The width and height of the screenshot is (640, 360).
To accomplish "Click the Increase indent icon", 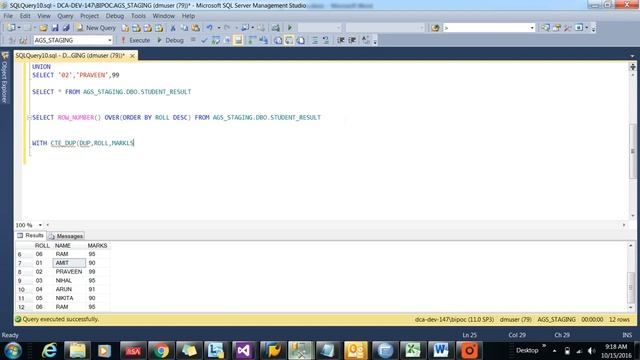I will click(352, 40).
